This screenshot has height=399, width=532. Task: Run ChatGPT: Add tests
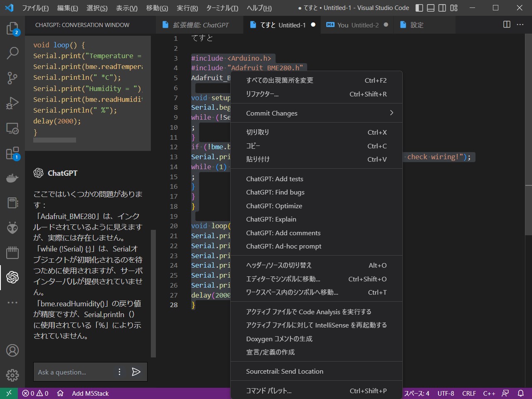[x=317, y=179]
